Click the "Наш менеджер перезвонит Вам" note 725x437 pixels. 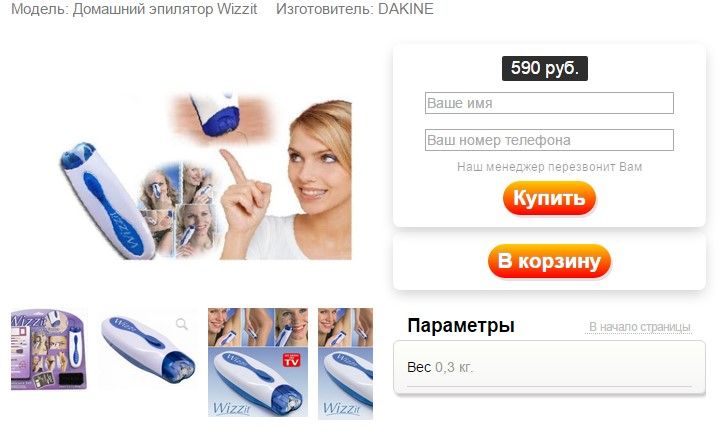[549, 167]
